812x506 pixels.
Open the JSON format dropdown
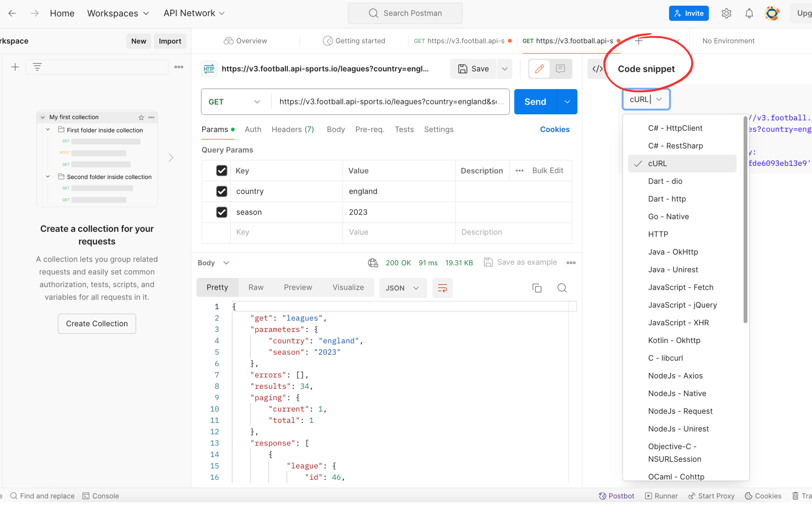click(x=403, y=288)
